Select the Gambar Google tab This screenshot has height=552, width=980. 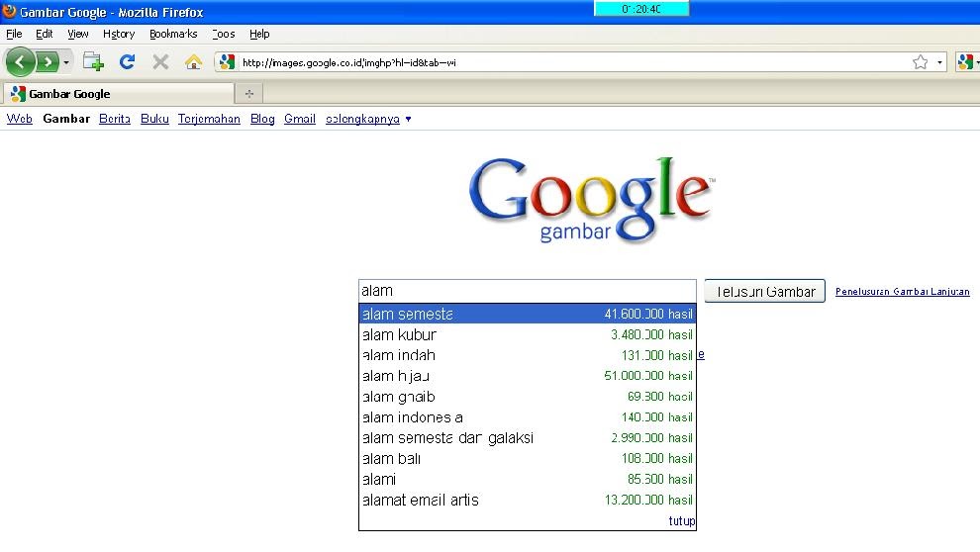click(119, 94)
